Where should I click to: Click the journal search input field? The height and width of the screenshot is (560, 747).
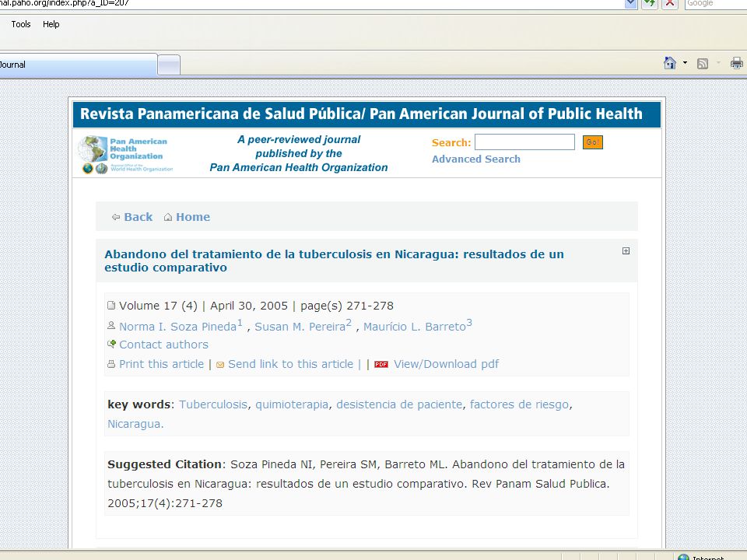[x=524, y=142]
